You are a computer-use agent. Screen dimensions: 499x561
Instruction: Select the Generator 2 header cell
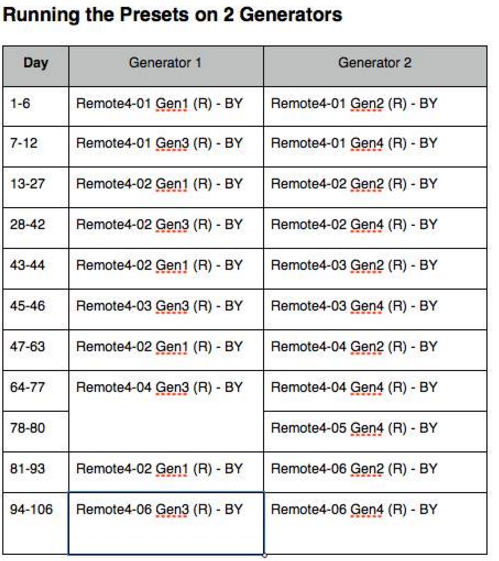tap(375, 66)
